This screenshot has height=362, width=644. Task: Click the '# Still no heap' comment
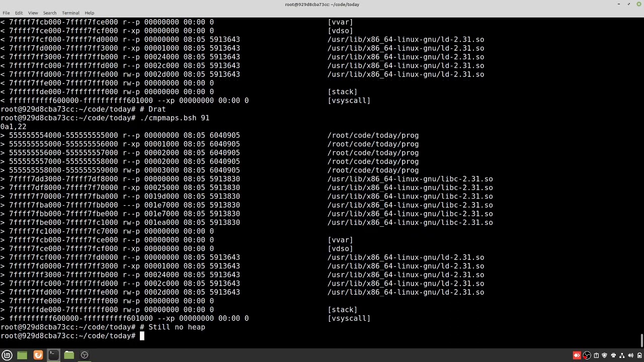tap(173, 327)
